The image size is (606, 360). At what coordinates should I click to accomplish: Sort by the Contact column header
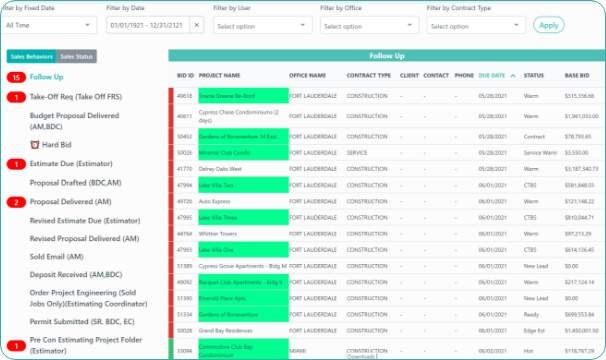coord(436,75)
